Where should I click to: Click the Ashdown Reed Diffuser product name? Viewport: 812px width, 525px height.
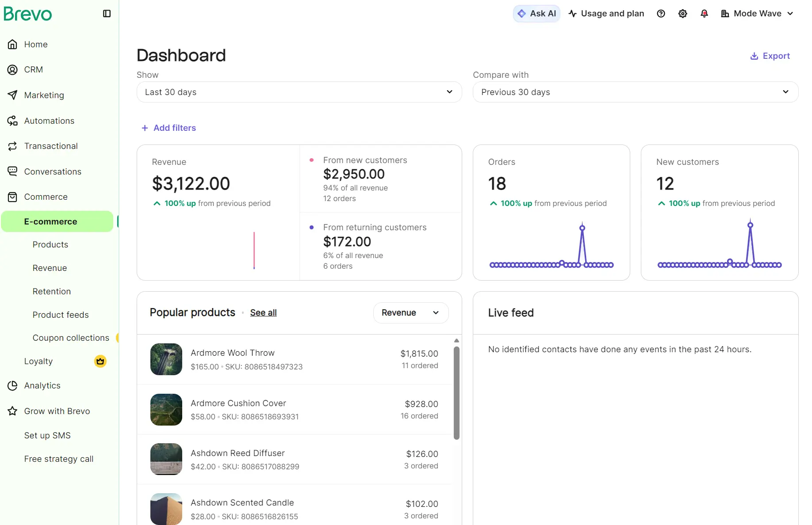[237, 453]
